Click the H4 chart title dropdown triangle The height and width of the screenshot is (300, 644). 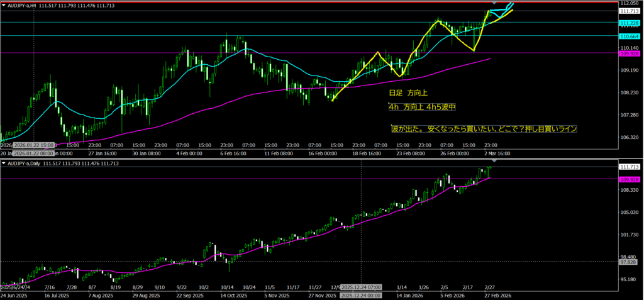[x=4, y=5]
